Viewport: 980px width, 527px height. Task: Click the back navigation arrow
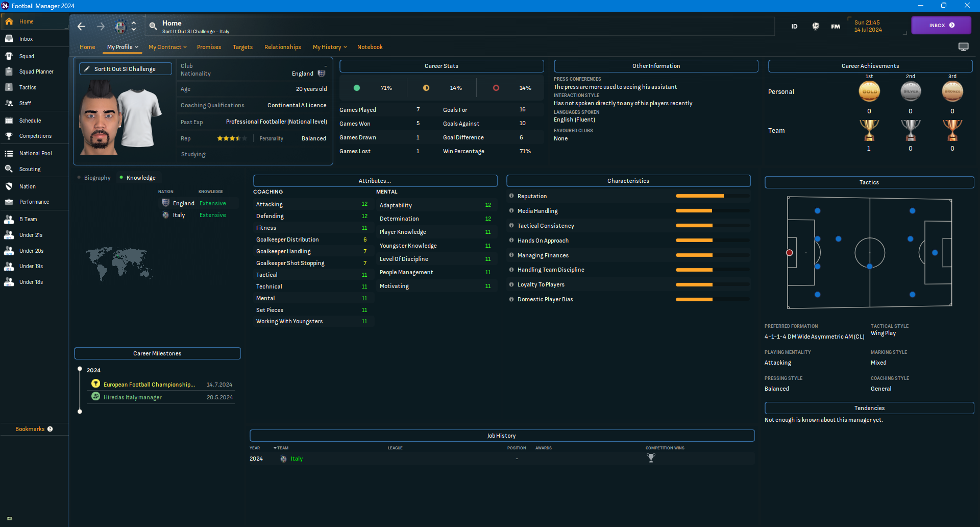[81, 27]
